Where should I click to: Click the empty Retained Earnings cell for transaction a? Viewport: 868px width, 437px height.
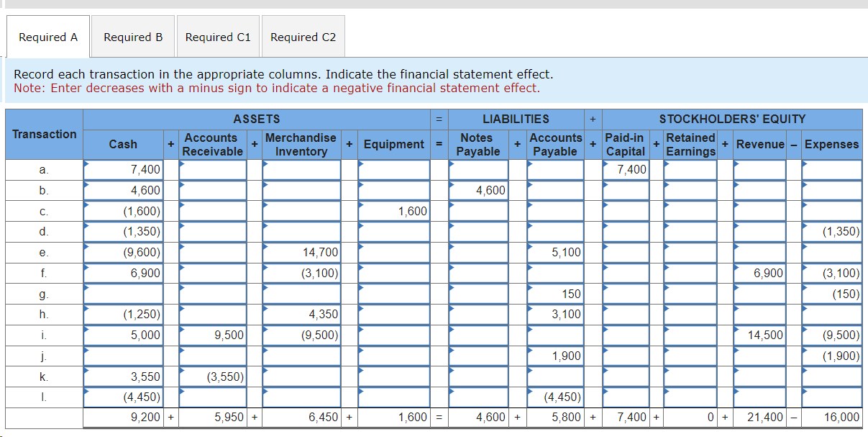(690, 169)
